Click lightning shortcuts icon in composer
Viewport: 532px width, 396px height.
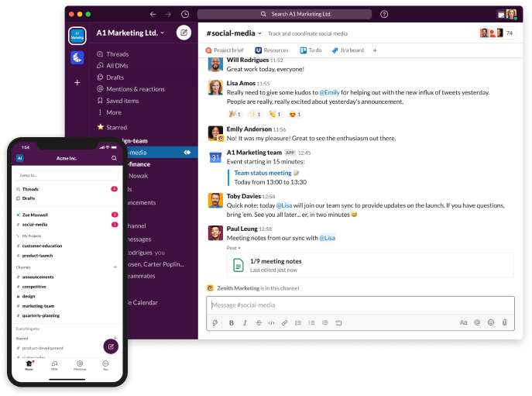pos(215,322)
